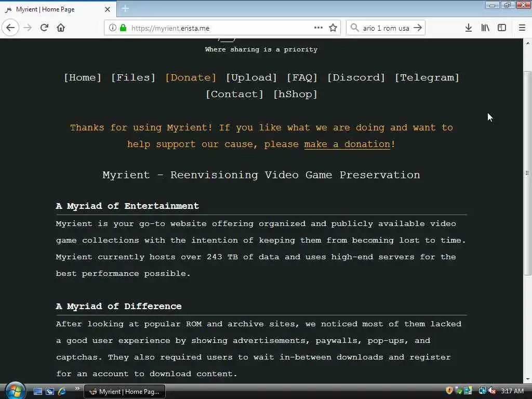Click the network connection tray icon

(482, 391)
